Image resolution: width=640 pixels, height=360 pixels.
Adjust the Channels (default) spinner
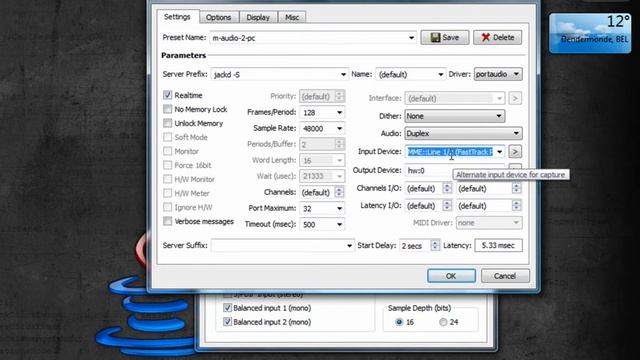[x=339, y=192]
